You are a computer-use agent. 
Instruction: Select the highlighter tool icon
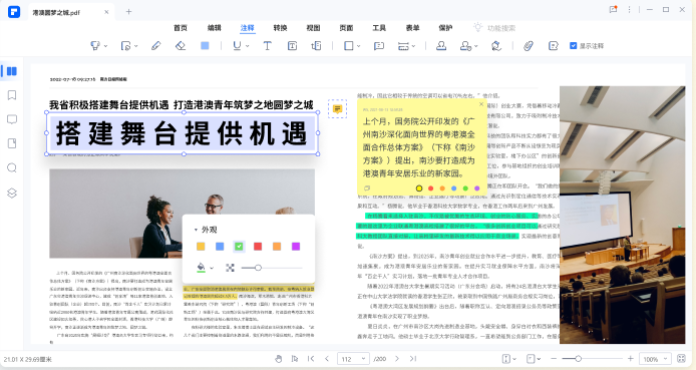(95, 46)
